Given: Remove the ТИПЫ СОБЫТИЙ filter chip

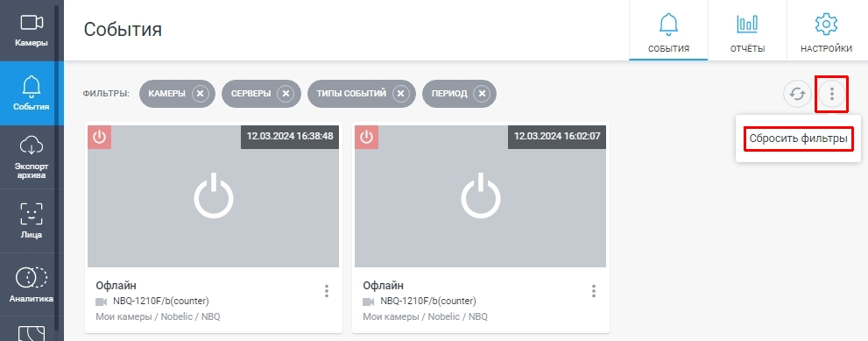Looking at the screenshot, I should [x=401, y=94].
